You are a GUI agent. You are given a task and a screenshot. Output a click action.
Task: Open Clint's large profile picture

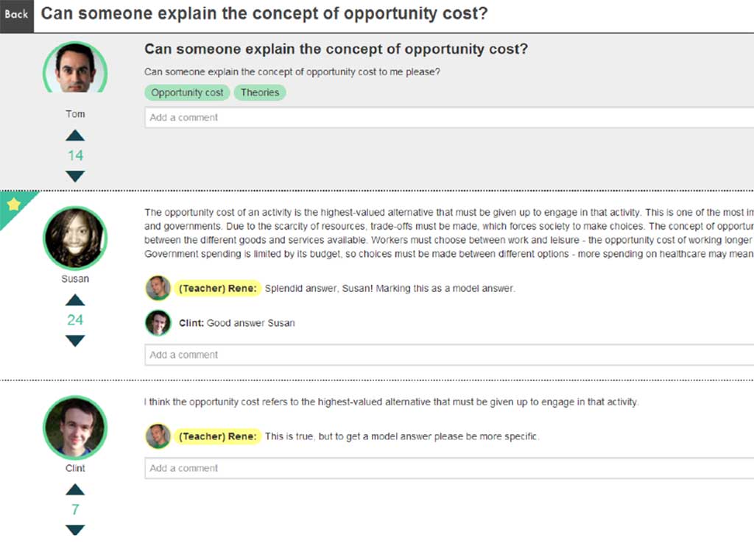[x=75, y=428]
